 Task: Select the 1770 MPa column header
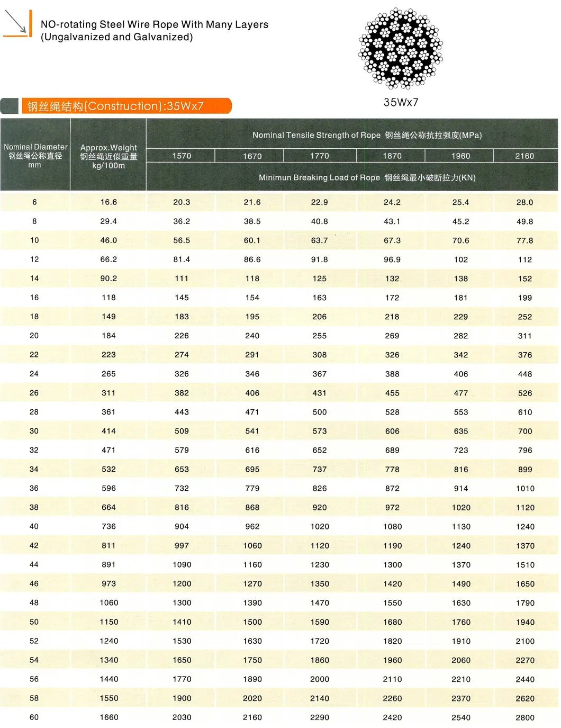pos(320,156)
